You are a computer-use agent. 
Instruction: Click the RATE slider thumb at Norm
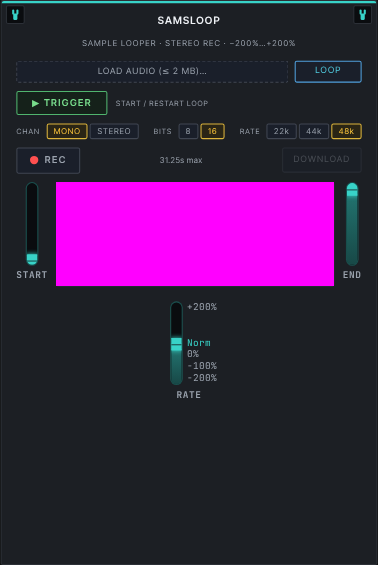pyautogui.click(x=176, y=344)
